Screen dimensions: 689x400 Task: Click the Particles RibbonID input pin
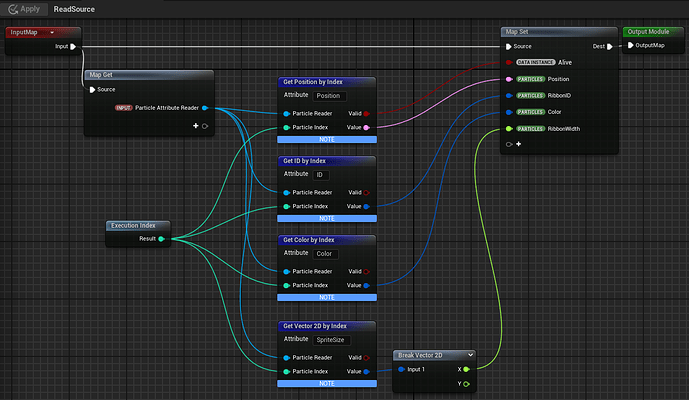[509, 96]
